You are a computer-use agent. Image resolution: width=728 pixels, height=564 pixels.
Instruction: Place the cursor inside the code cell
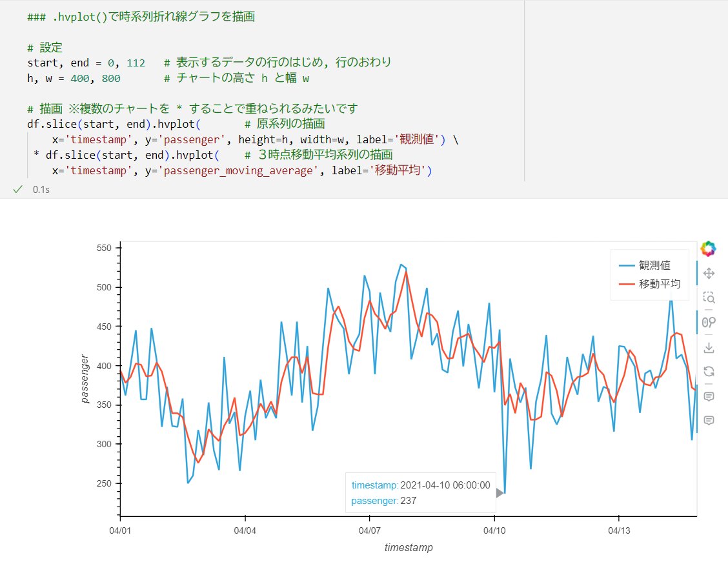258,97
